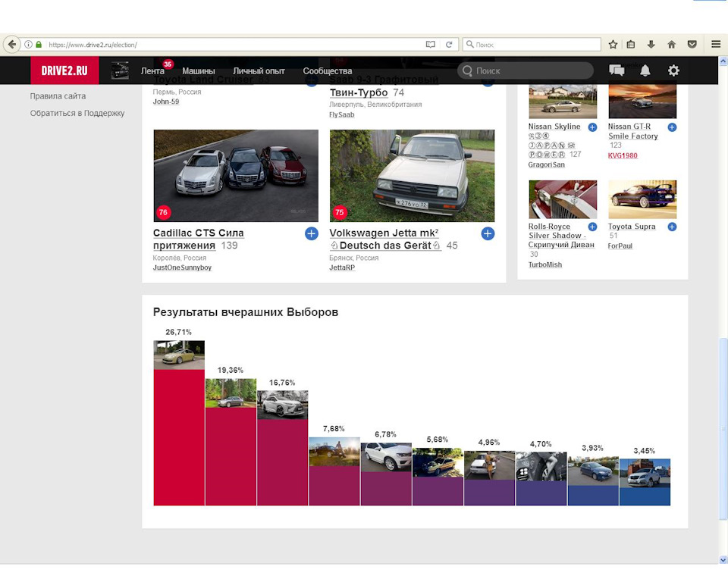Open Обратиться в Поддержку link
The width and height of the screenshot is (728, 582).
click(77, 113)
